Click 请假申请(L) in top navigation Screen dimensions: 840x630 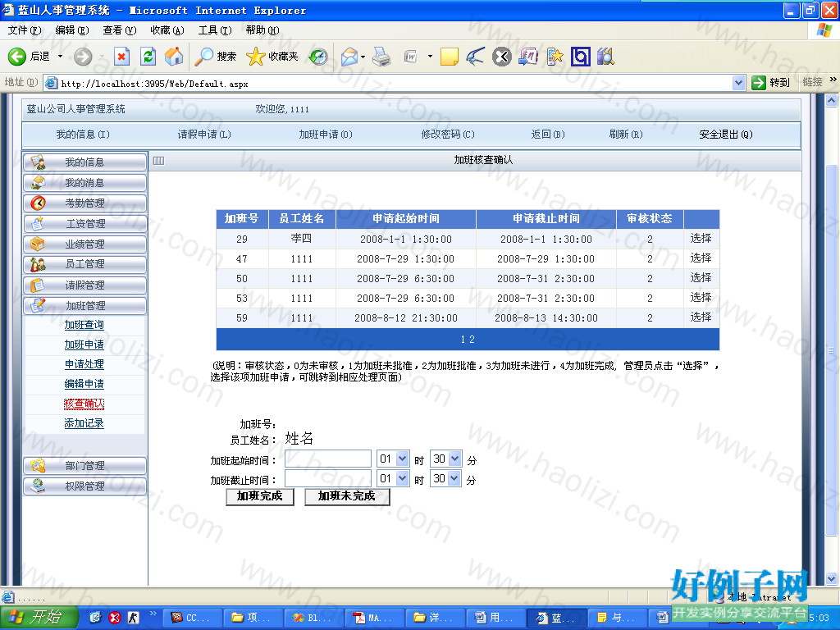pos(204,135)
